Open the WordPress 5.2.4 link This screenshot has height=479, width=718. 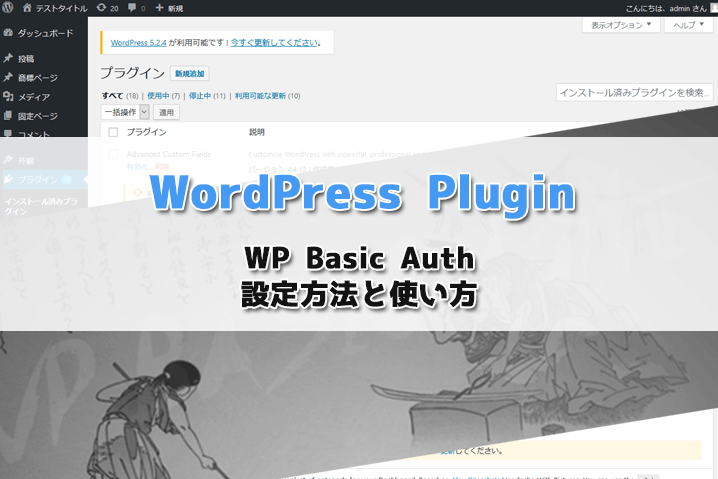point(138,43)
